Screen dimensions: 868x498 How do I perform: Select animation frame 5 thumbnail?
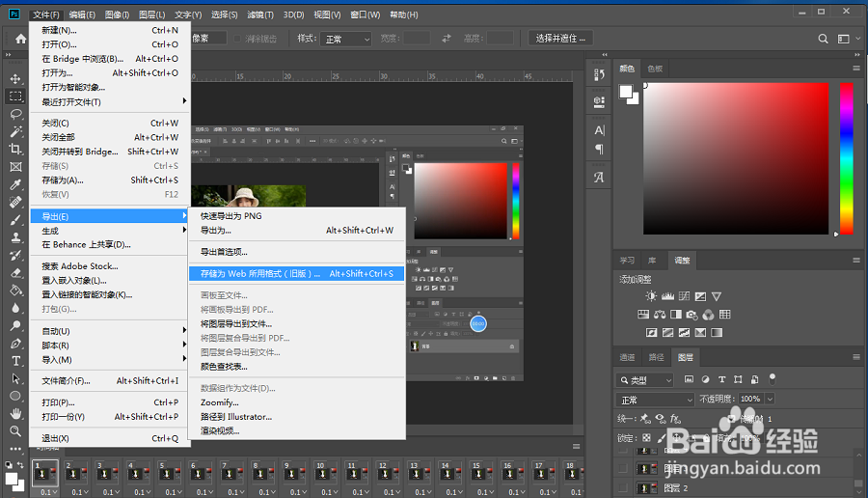coord(170,473)
